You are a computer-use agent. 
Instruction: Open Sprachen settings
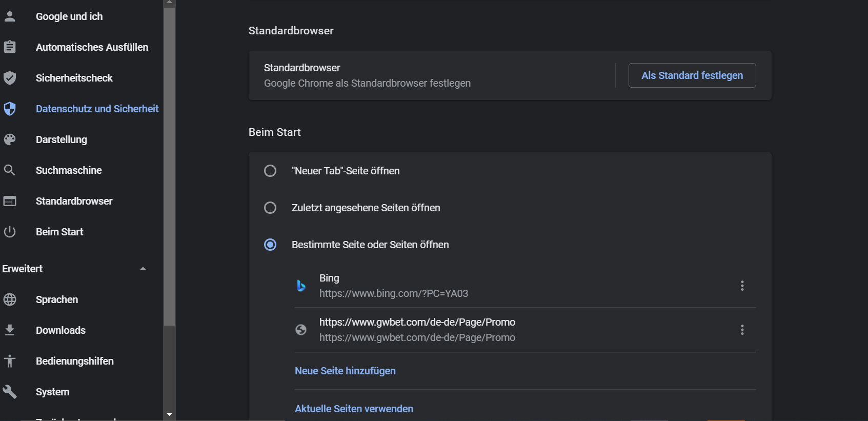57,299
